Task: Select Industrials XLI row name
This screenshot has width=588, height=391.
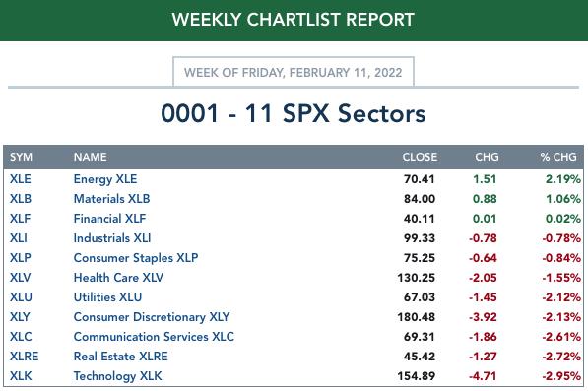Action: click(112, 238)
